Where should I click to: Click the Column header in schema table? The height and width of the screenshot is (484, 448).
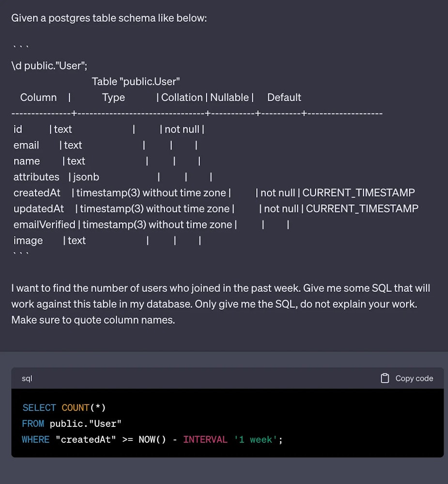[38, 98]
